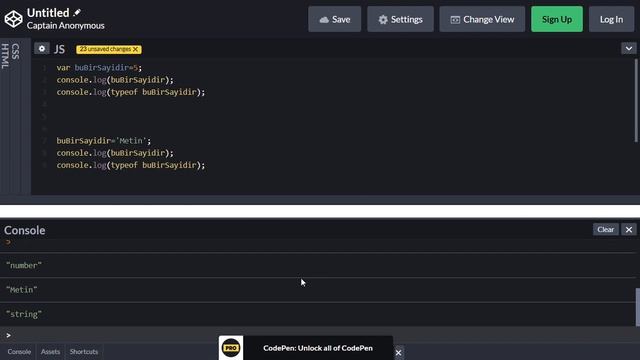Viewport: 640px width, 360px height.
Task: Switch to the HTML editor tab
Action: 5,56
